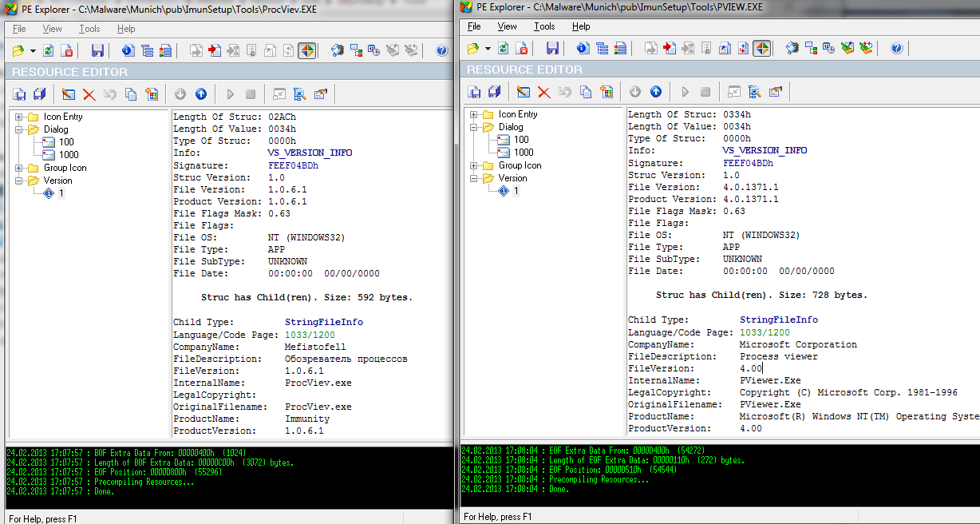Delete resource with red X icon in PVIEW.EXE Resource Editor
980x524 pixels.
click(x=543, y=92)
